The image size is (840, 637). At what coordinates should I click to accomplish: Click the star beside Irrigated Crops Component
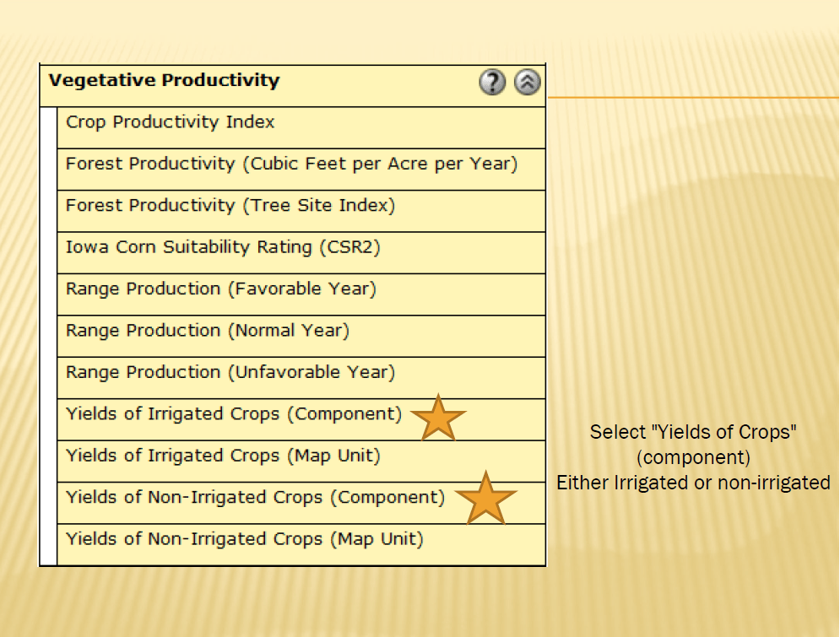click(438, 418)
